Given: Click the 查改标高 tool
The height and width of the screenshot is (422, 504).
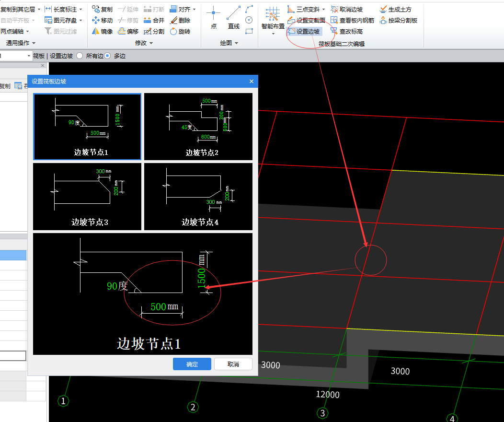Looking at the screenshot, I should click(x=347, y=31).
